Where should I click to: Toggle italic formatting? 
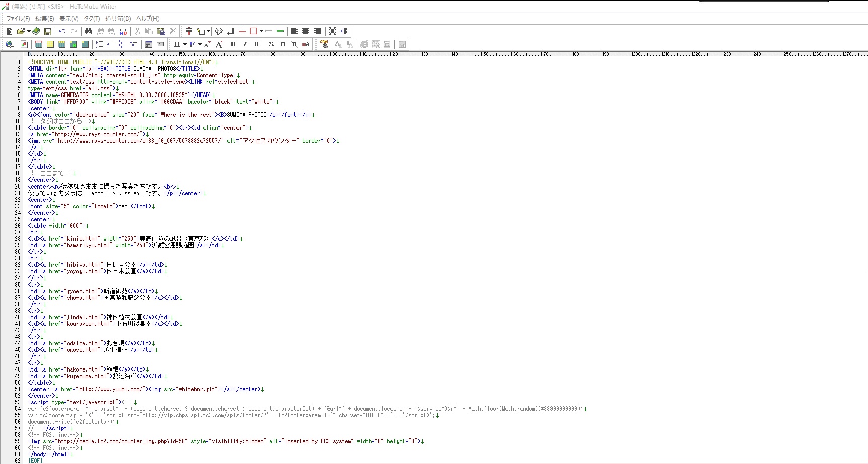[245, 44]
